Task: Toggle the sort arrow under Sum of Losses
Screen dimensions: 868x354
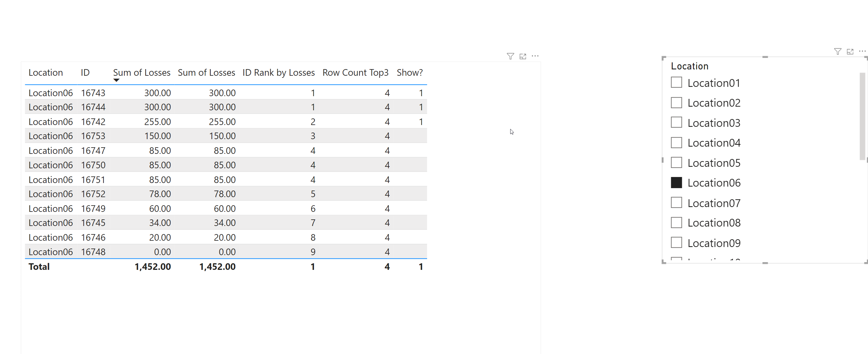Action: pyautogui.click(x=116, y=80)
